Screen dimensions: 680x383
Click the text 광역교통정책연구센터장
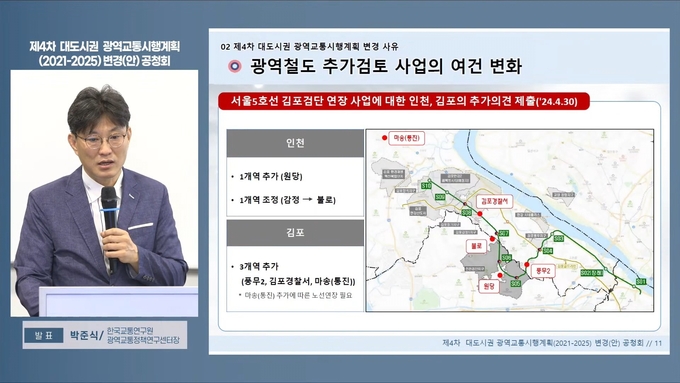[x=143, y=340]
